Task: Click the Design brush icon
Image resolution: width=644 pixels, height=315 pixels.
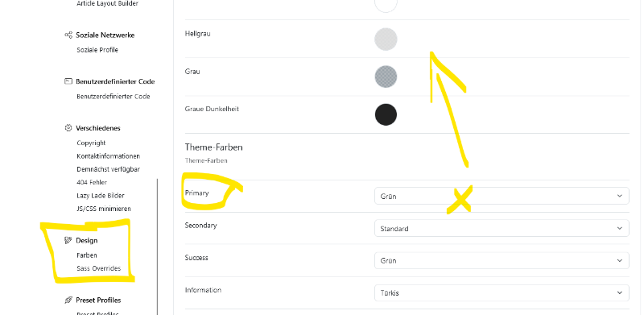Action: pos(68,240)
